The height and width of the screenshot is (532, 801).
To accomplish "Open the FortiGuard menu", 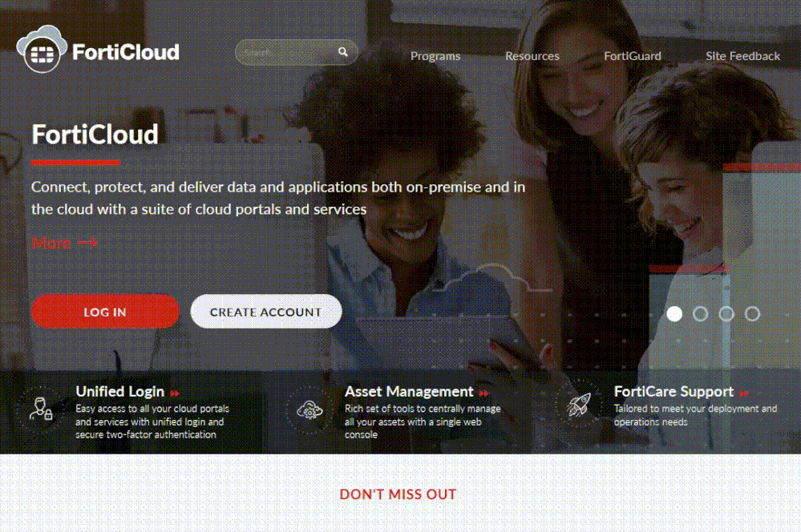I will pos(633,55).
